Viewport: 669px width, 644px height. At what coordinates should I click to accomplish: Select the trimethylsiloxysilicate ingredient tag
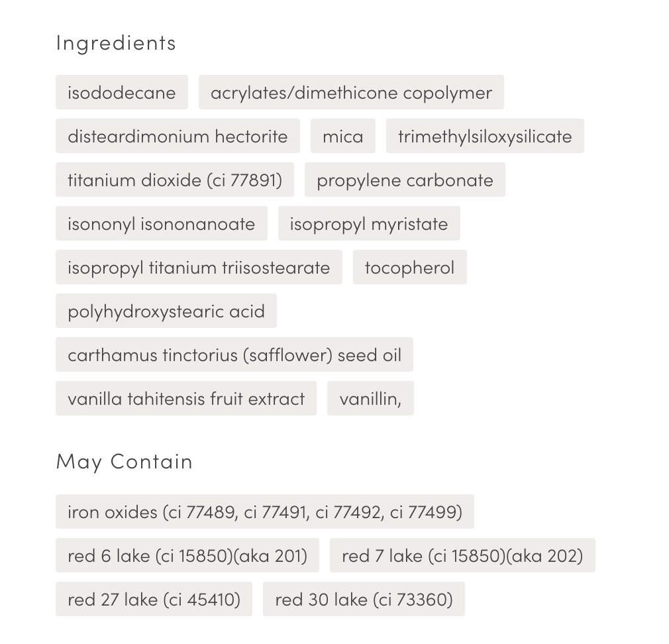click(x=485, y=136)
